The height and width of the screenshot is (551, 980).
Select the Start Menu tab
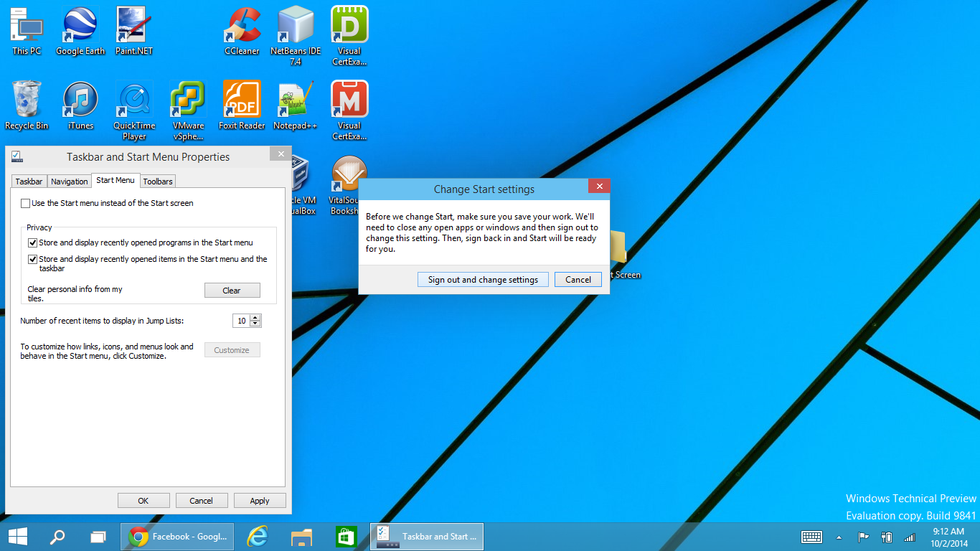point(116,181)
